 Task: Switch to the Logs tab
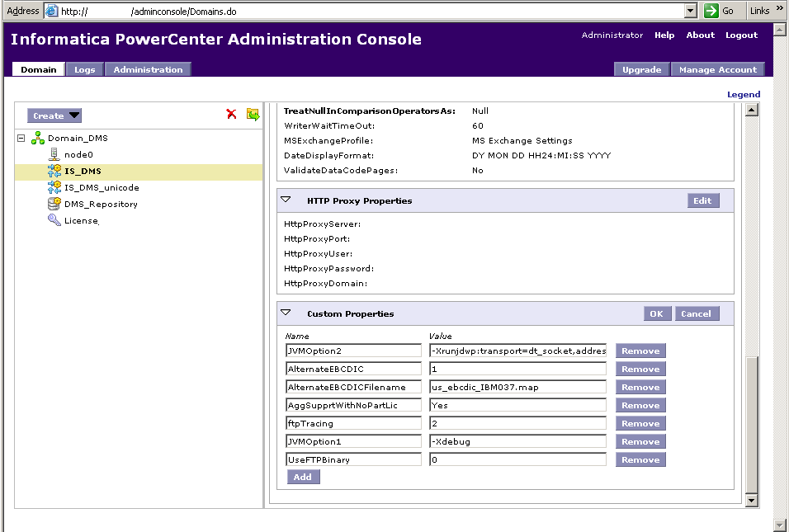pyautogui.click(x=84, y=69)
